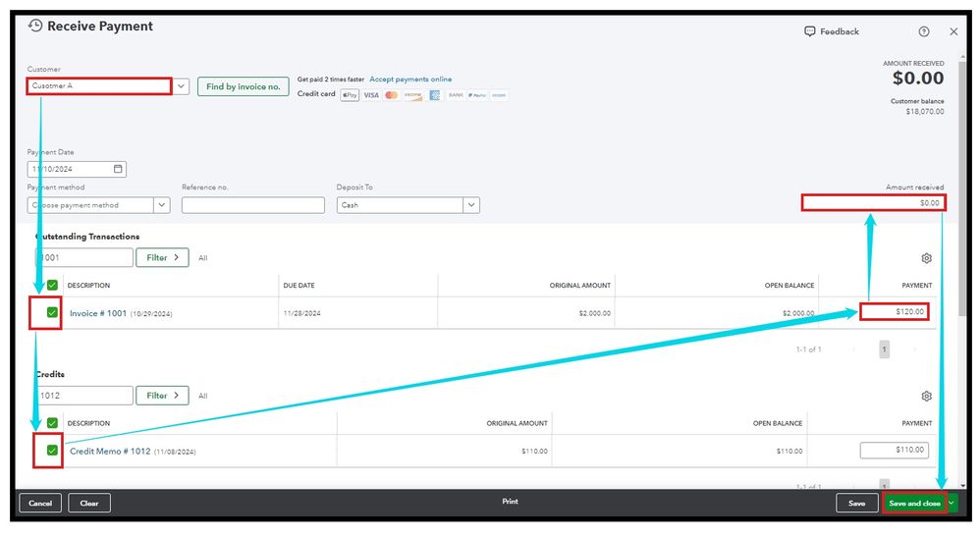The image size is (980, 537).
Task: Uncheck the Invoice # 1001 checkbox
Action: click(52, 312)
